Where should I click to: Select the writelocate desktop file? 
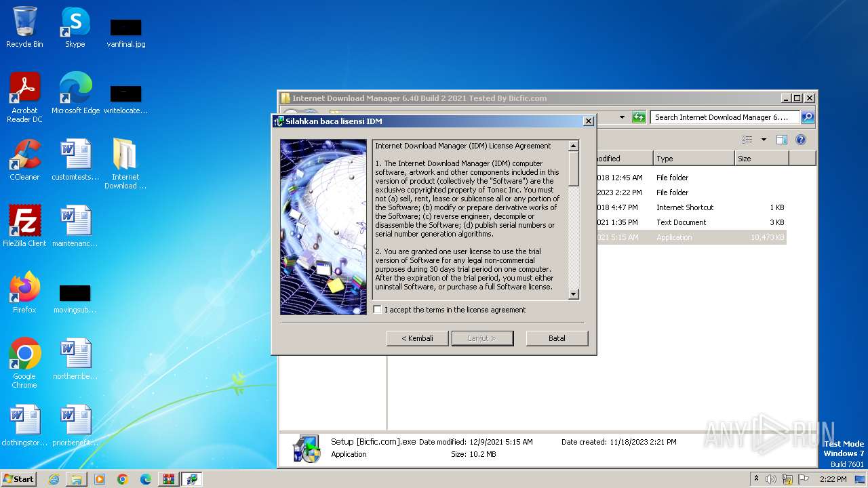(125, 99)
